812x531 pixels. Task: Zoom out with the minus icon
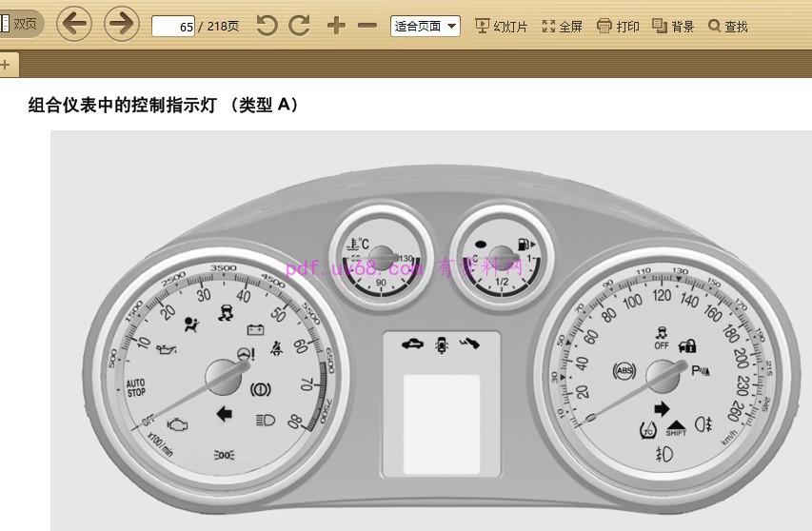366,26
